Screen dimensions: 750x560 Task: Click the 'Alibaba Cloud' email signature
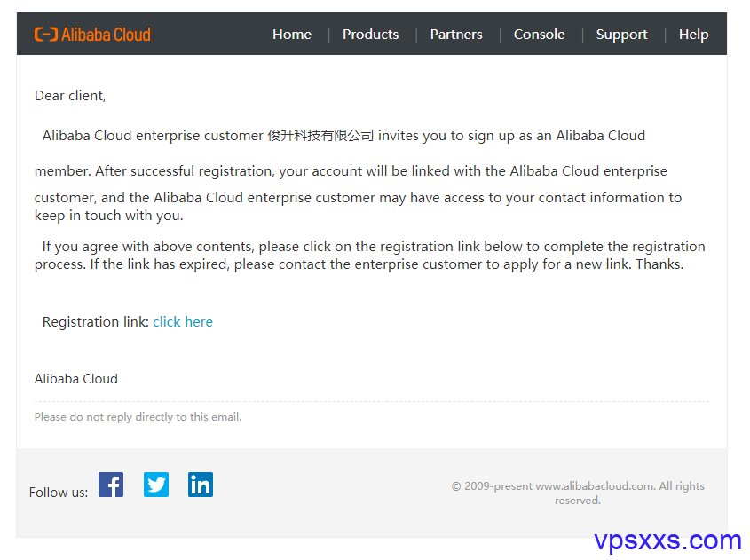(x=76, y=379)
